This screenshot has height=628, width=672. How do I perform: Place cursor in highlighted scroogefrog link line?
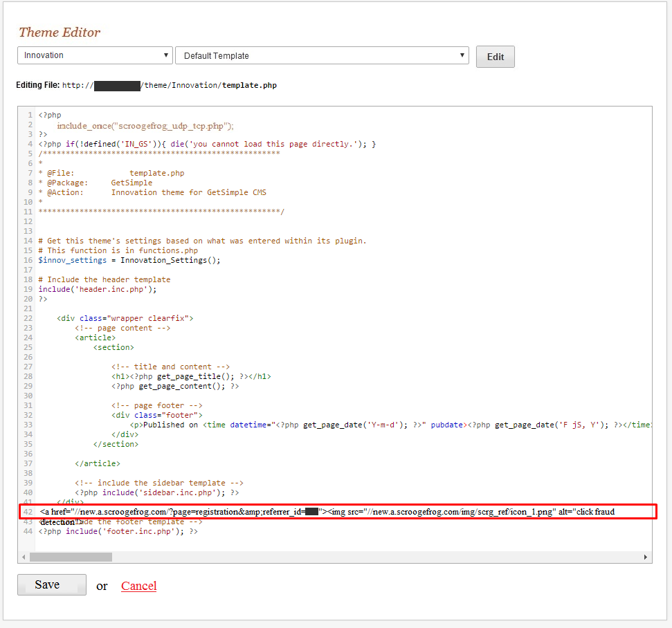click(x=332, y=512)
